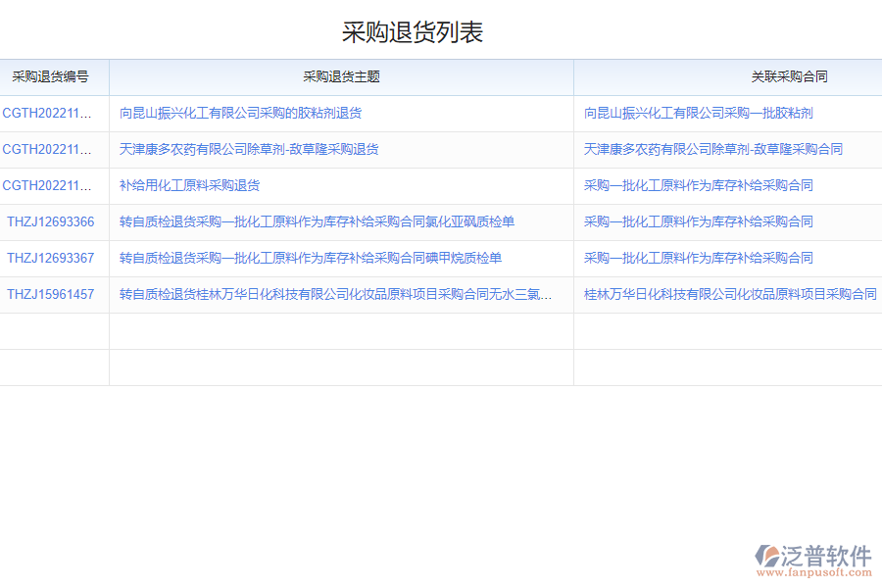Open the 库存补给采购合同 link in third row
Viewport: 882px width, 588px height.
point(697,185)
